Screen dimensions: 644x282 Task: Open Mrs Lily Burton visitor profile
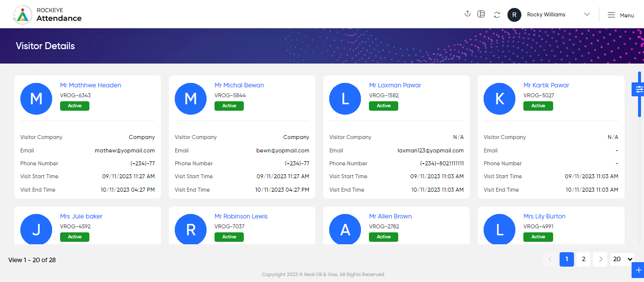coord(544,216)
